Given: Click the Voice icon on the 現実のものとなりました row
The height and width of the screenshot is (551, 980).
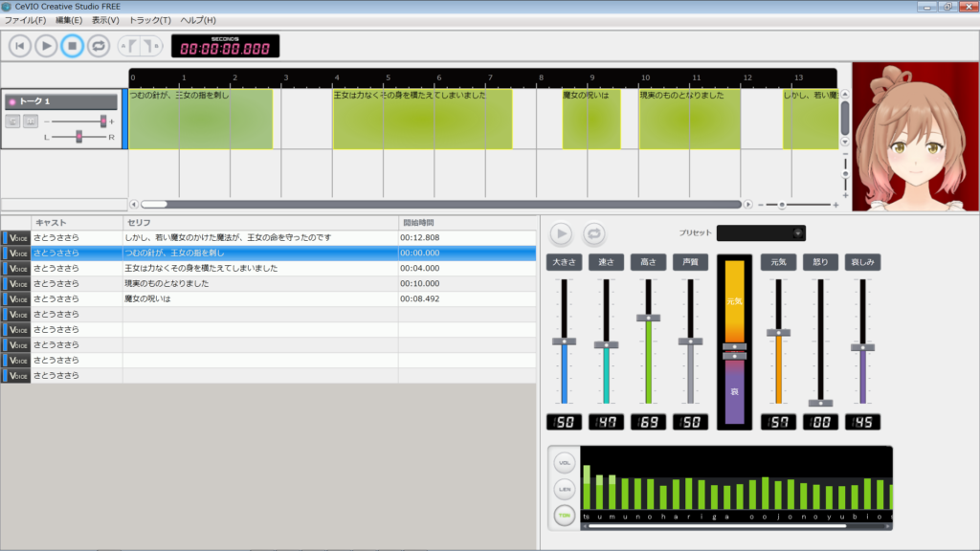Looking at the screenshot, I should coord(16,283).
